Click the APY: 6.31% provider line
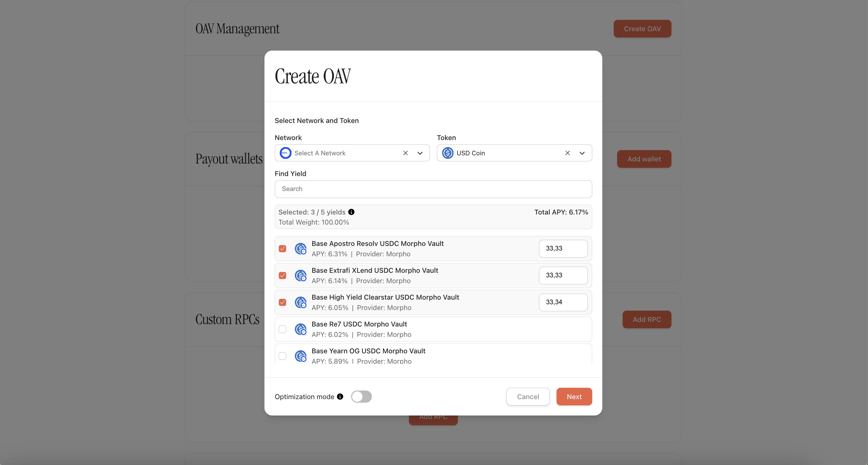868x465 pixels. click(x=360, y=254)
